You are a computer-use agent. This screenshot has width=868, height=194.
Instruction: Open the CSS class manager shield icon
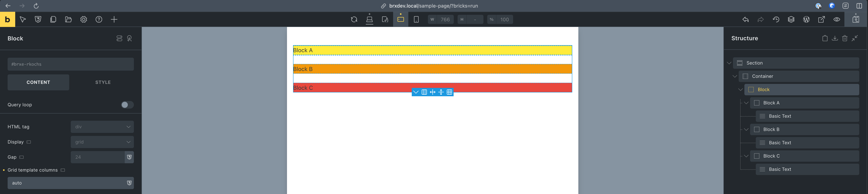(38, 20)
